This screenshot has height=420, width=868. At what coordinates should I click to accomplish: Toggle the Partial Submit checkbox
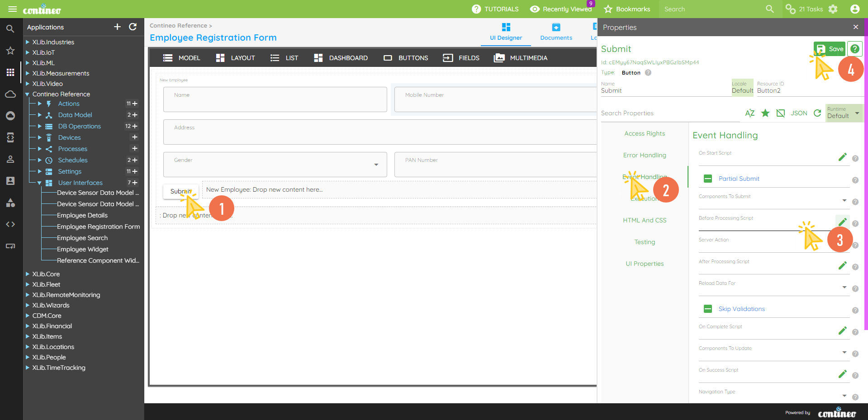[708, 179]
